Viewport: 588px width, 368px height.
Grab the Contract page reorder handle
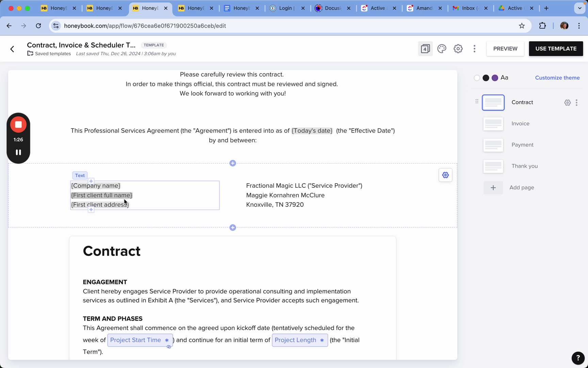[477, 101]
